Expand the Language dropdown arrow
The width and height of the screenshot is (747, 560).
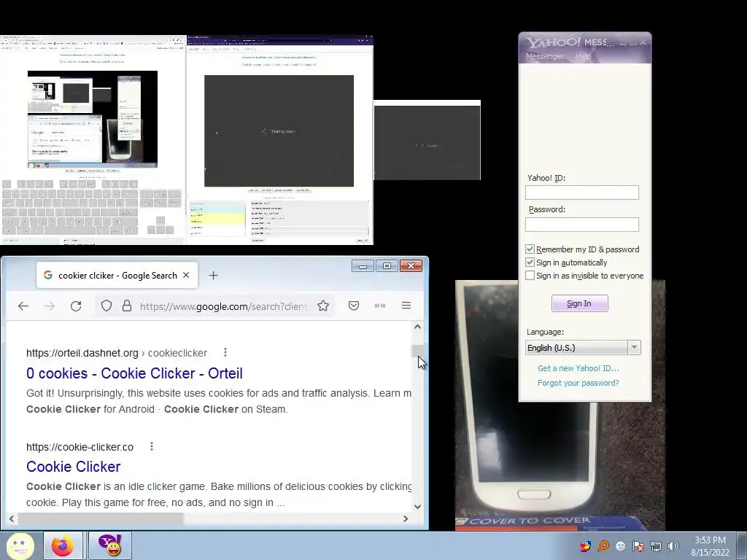tap(634, 348)
